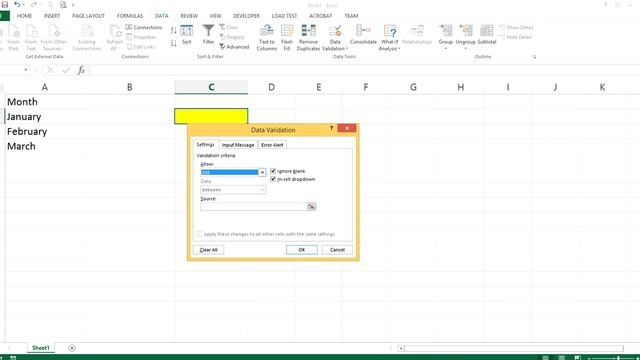Open the HOME ribbon tab
Image resolution: width=640 pixels, height=360 pixels.
[24, 16]
